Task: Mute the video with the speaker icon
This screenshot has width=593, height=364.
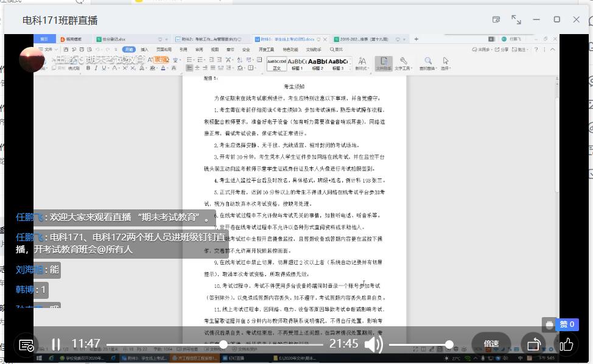Action: coord(373,345)
